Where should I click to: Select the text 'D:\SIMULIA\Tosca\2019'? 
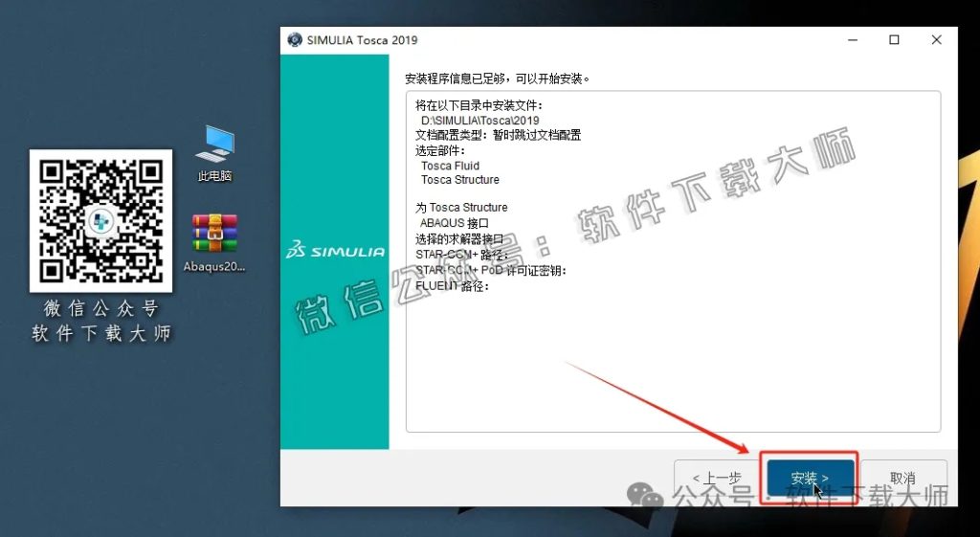click(x=480, y=120)
